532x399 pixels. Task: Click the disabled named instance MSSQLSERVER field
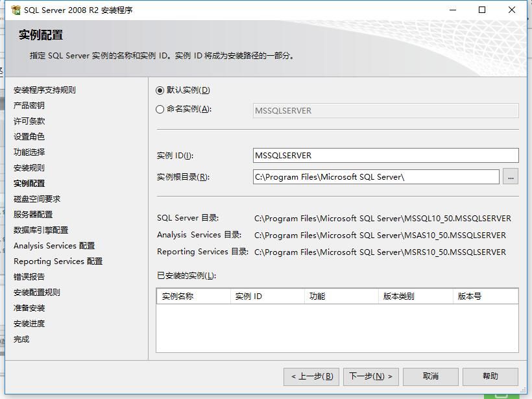pos(386,110)
